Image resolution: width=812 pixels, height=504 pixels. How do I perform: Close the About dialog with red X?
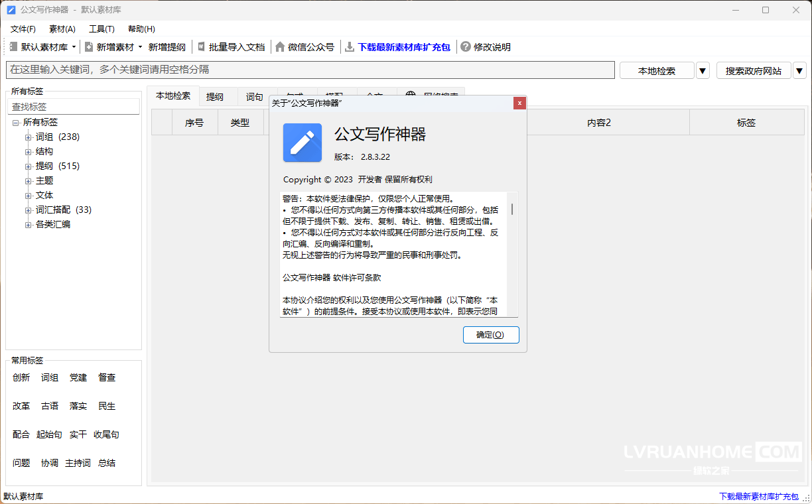pyautogui.click(x=519, y=103)
